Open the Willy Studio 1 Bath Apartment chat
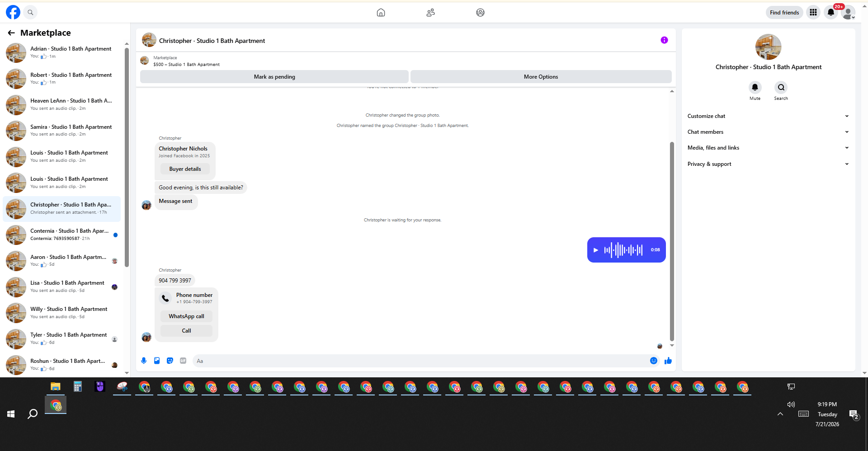 (x=62, y=313)
